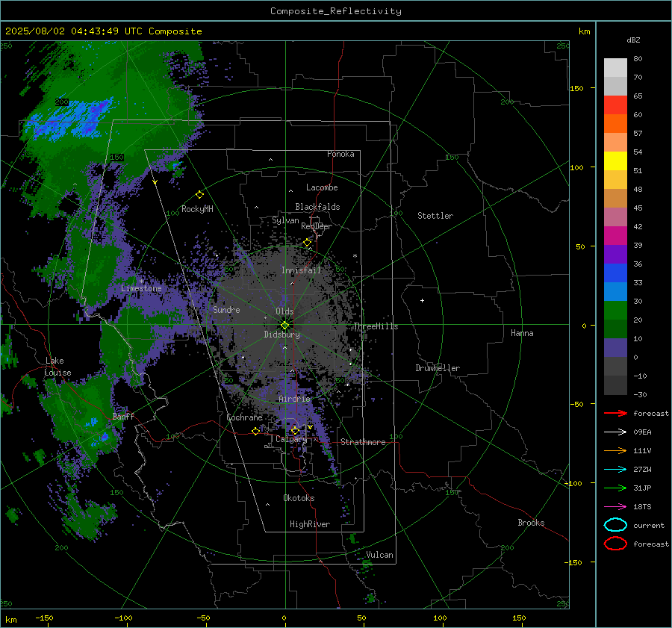This screenshot has width=672, height=628.
Task: Click the cyan 27ZW arrow legend icon
Action: click(615, 470)
